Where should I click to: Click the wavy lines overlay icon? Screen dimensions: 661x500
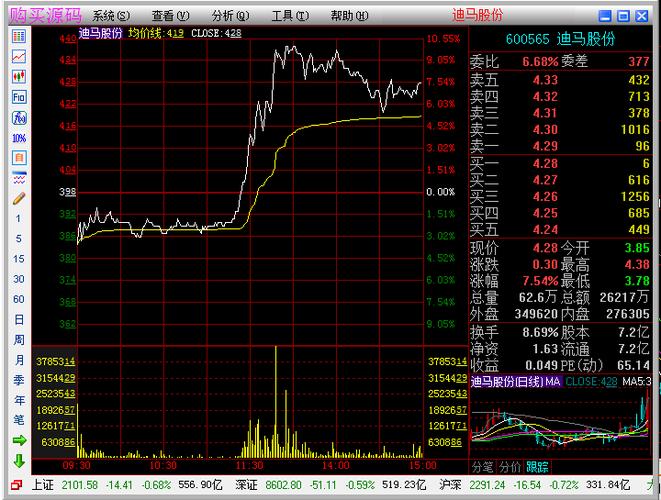click(19, 178)
